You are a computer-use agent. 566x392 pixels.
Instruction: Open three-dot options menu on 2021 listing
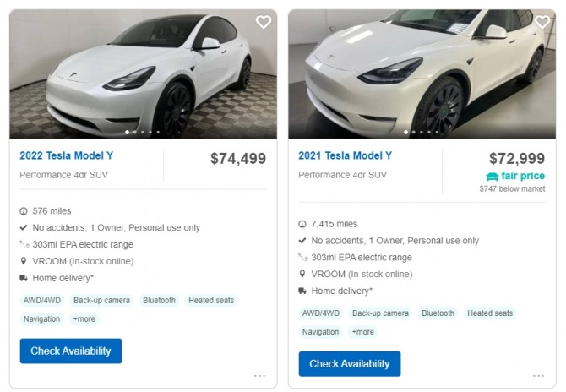pyautogui.click(x=538, y=376)
